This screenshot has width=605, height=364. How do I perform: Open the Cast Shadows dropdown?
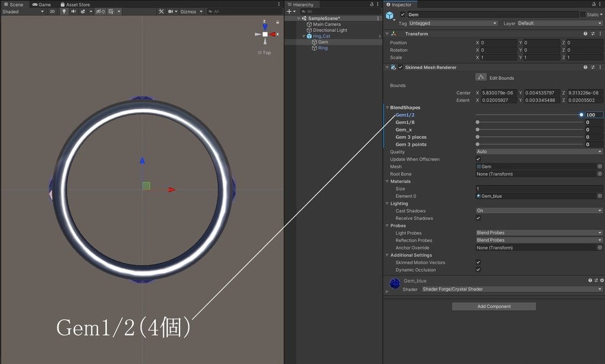click(539, 210)
